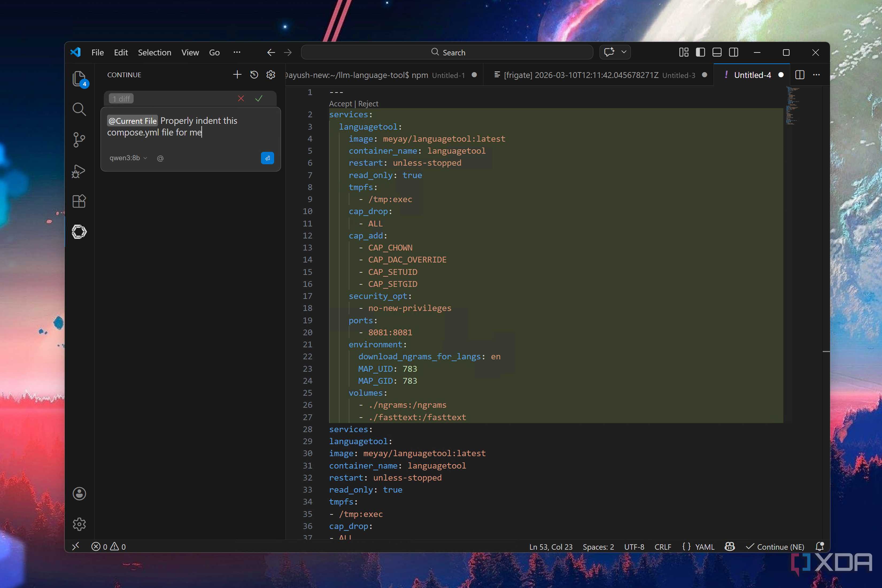Viewport: 882px width, 588px height.
Task: Open more editor actions ellipsis
Action: point(816,75)
